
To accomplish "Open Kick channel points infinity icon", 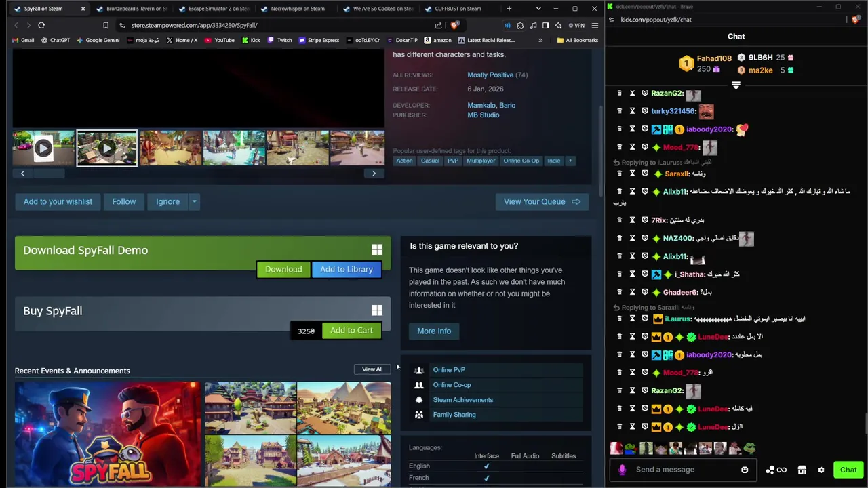I will [776, 470].
